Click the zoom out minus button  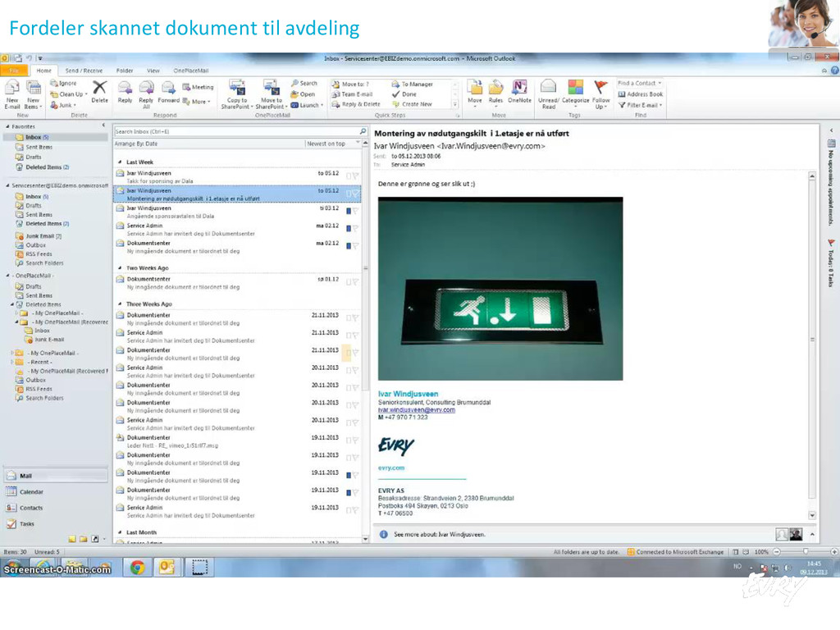[777, 552]
